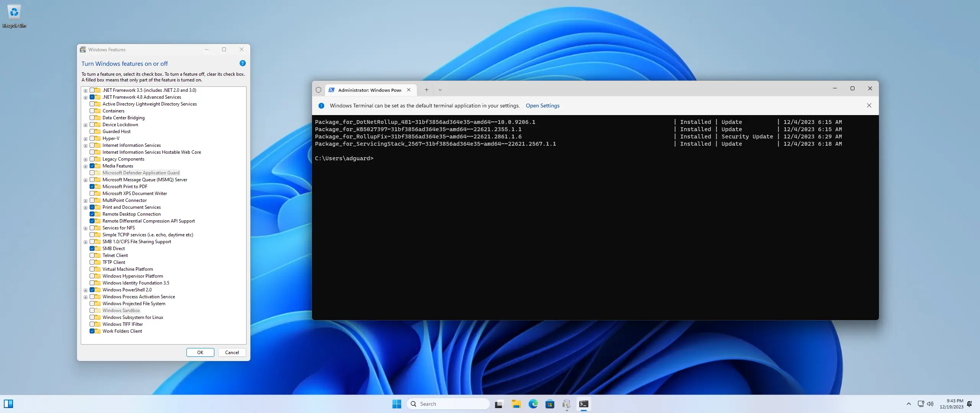Screen dimensions: 980x413
Task: Uncheck Microsoft Print to PDF
Action: click(92, 187)
